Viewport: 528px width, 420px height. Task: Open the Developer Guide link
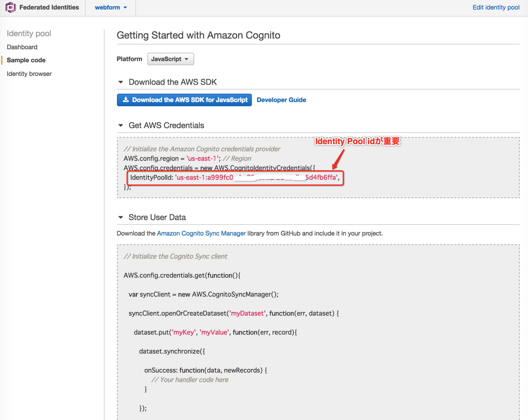click(281, 100)
